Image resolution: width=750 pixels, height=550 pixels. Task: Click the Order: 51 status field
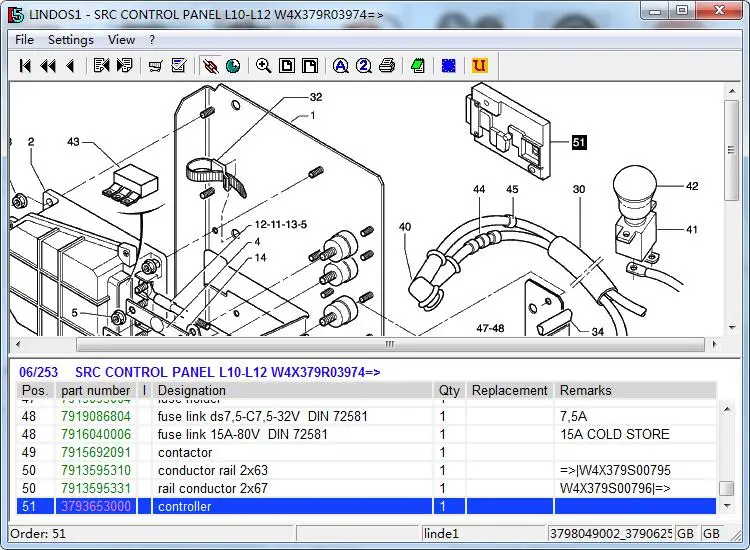[x=151, y=533]
